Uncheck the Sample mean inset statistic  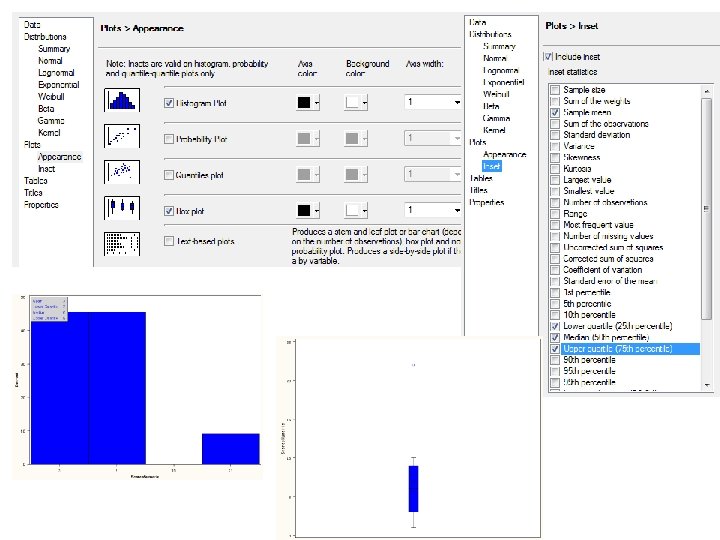click(x=555, y=112)
